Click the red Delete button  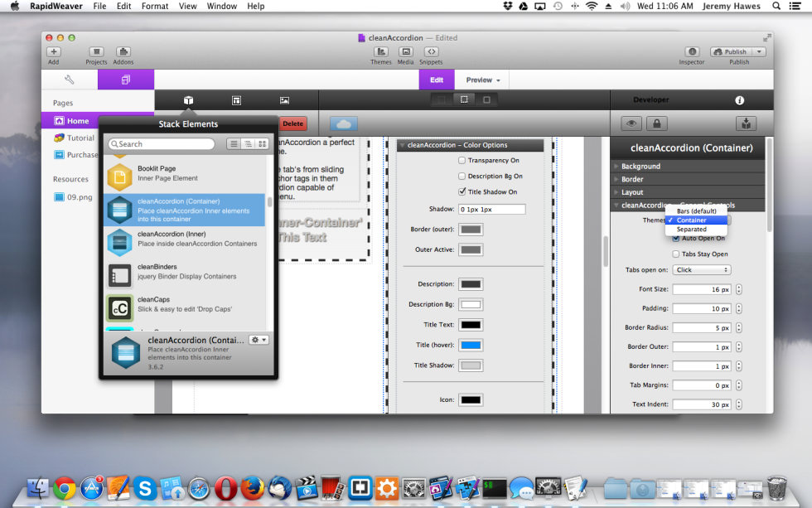pos(293,123)
